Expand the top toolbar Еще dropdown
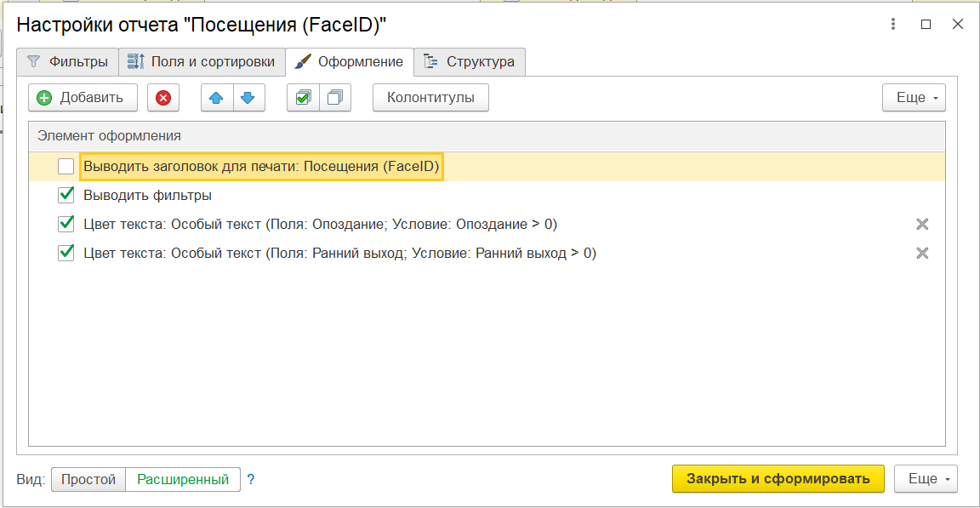The width and height of the screenshot is (980, 508). [x=914, y=98]
